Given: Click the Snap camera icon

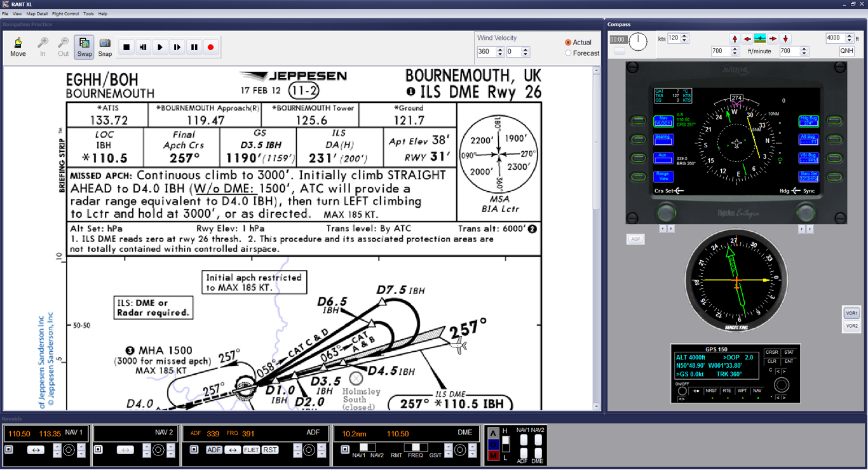Looking at the screenshot, I should click(x=105, y=46).
